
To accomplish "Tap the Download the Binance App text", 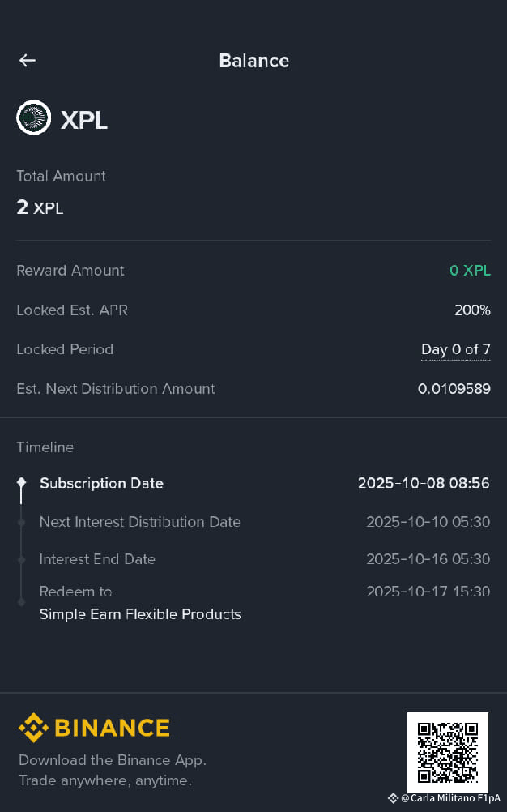I will pos(113,760).
